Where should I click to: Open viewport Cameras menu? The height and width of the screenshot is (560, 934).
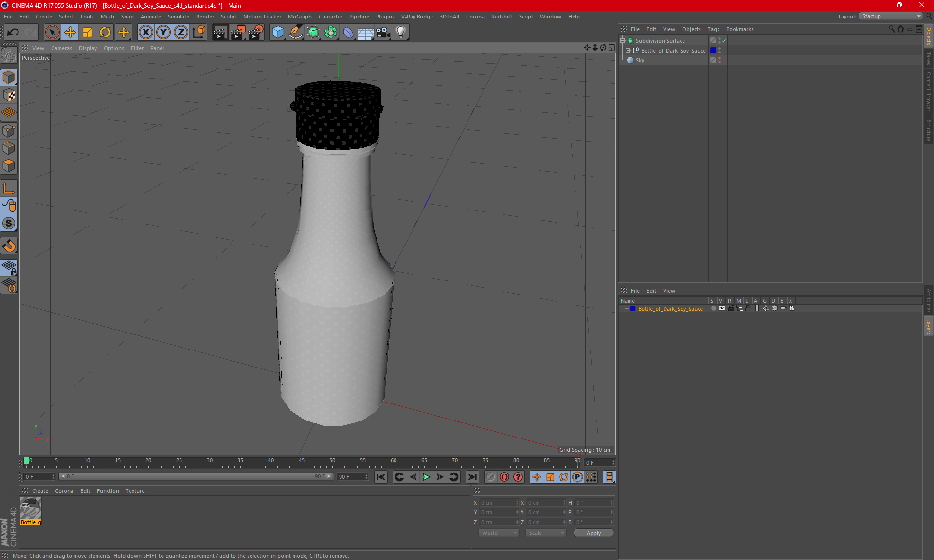tap(61, 48)
